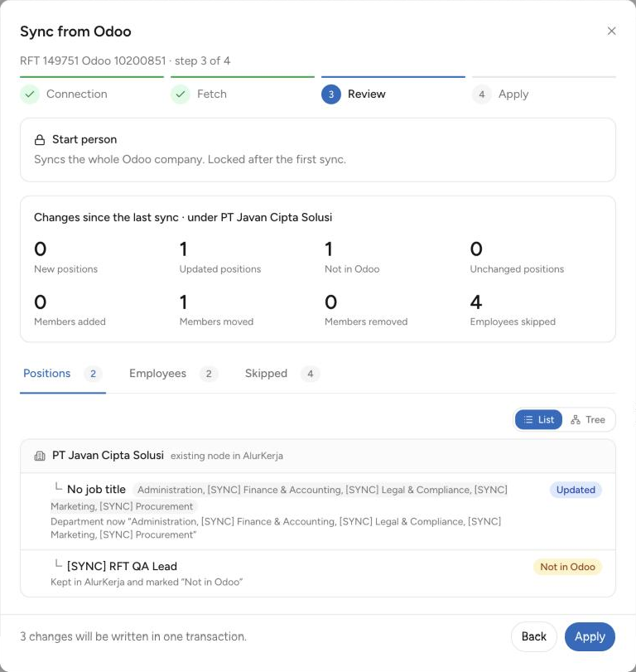Click the Not in Odoo status badge
Image resolution: width=636 pixels, height=672 pixels.
pos(567,567)
